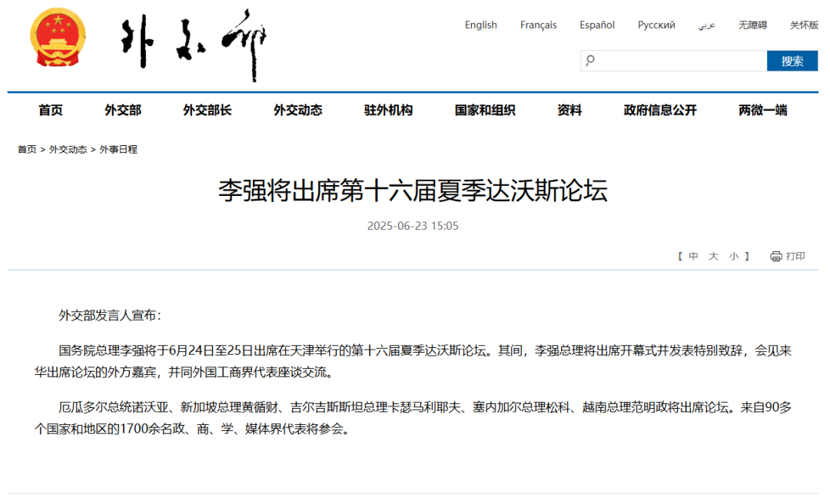Switch to Arabic language version
Image resolution: width=830 pixels, height=504 pixels.
(707, 25)
